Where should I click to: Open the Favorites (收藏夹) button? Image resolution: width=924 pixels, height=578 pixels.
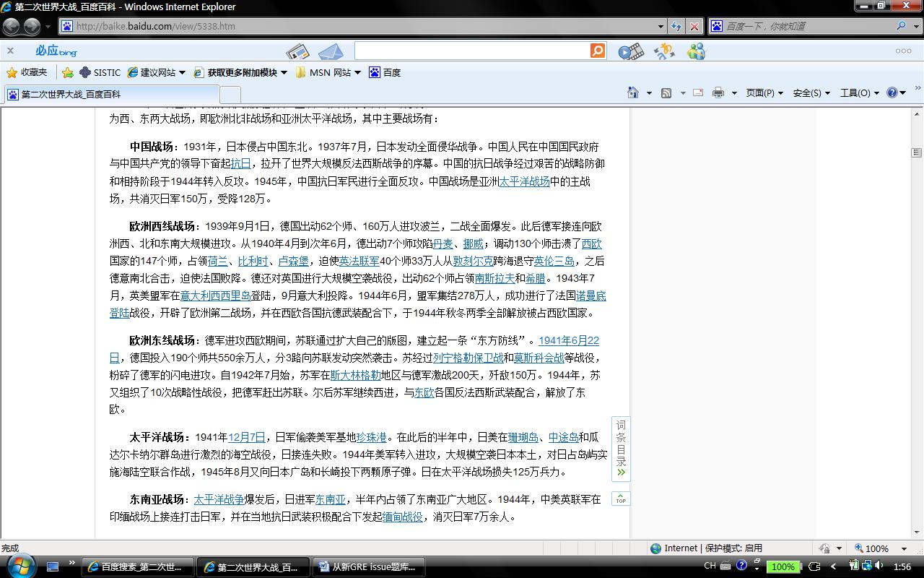[x=27, y=72]
